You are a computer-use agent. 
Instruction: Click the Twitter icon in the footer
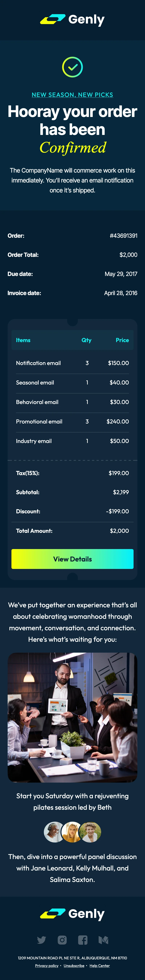click(41, 940)
